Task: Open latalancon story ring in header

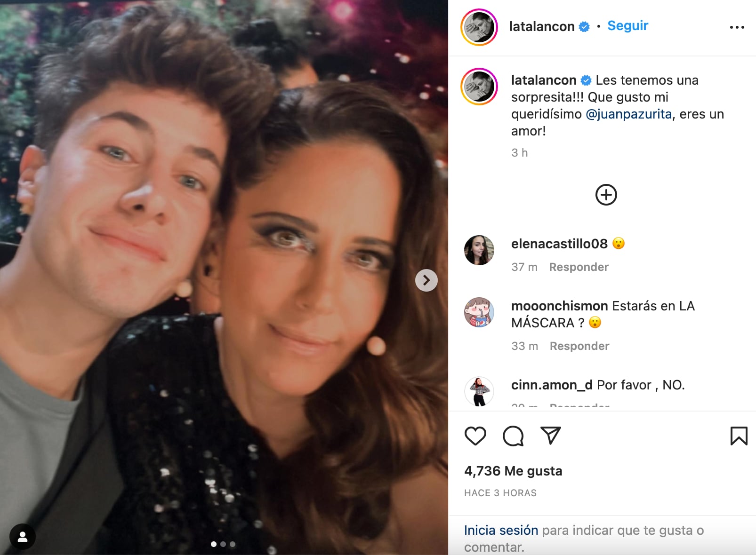Action: pyautogui.click(x=479, y=27)
